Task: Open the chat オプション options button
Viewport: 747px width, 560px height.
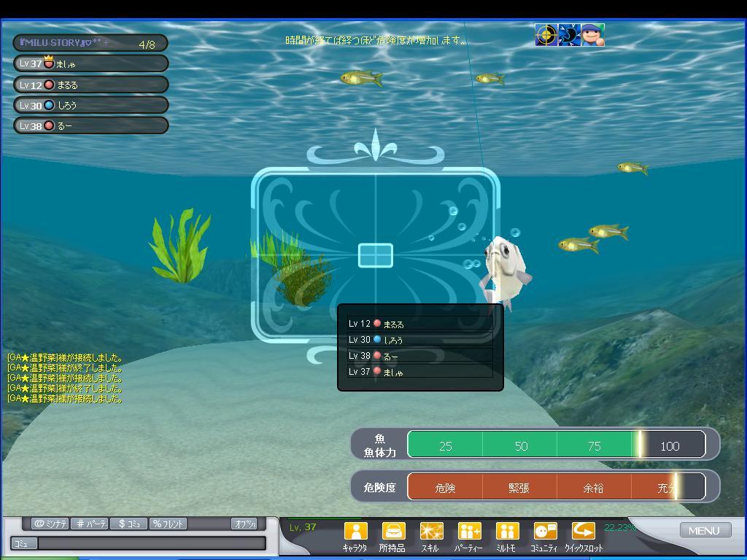Action: coord(244,524)
